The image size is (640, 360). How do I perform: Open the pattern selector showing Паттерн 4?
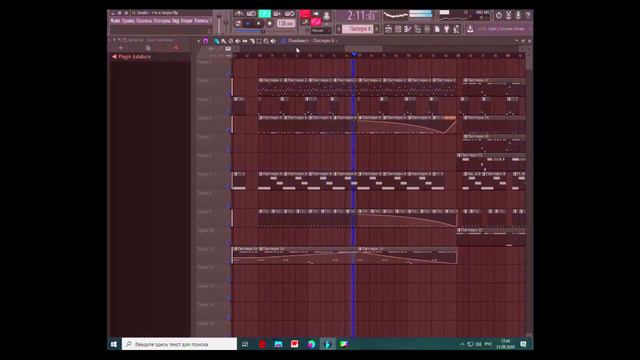click(x=358, y=29)
